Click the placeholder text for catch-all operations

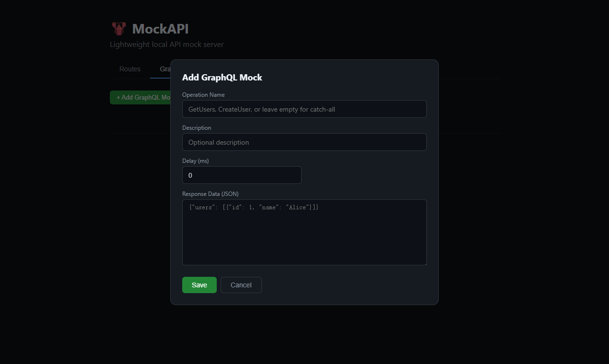pos(261,109)
